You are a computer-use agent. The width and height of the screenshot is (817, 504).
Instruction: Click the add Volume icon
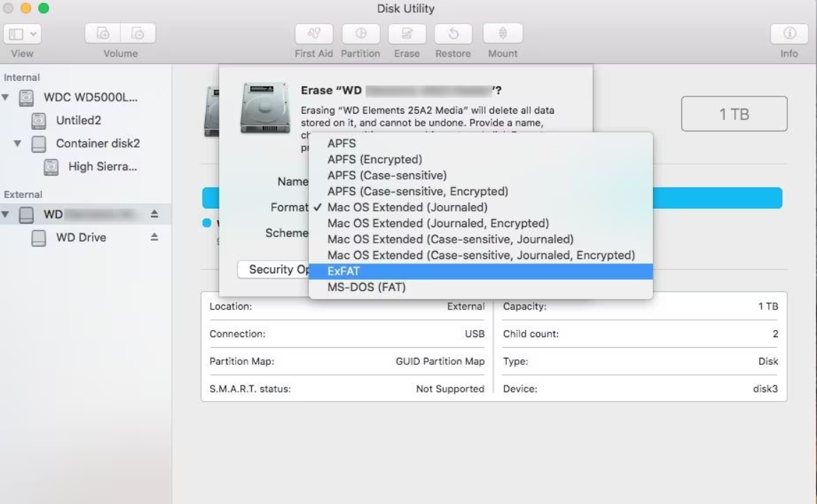pos(103,33)
